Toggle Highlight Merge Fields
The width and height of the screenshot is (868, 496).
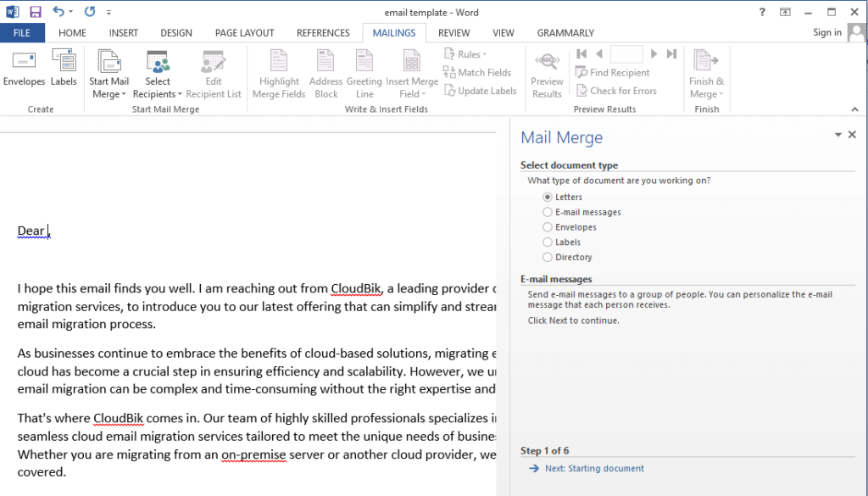[278, 72]
